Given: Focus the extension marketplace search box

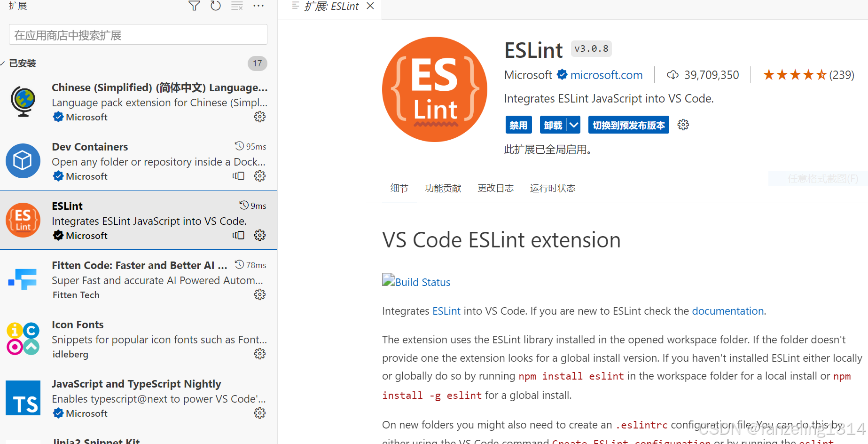Looking at the screenshot, I should pos(138,35).
